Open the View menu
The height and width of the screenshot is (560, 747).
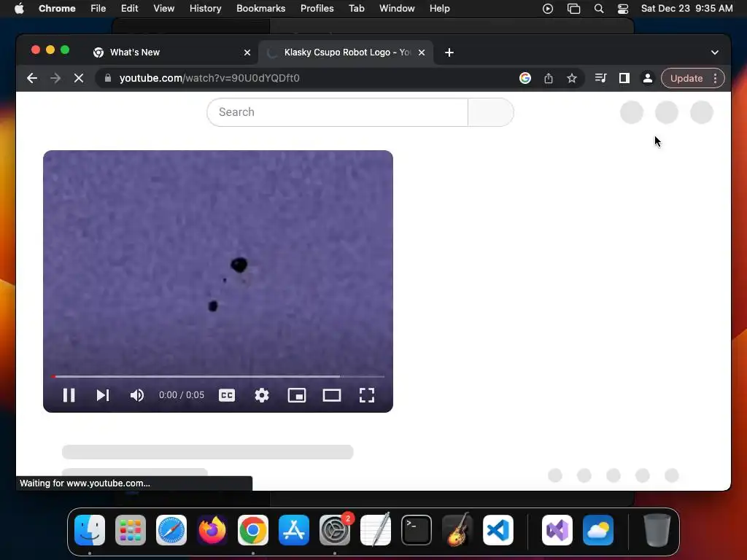[164, 9]
